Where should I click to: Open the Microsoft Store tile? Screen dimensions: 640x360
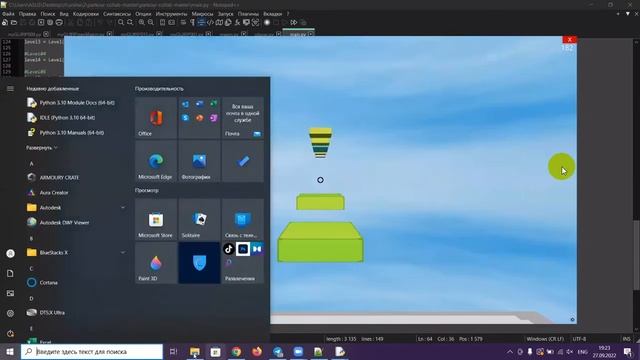[156, 219]
